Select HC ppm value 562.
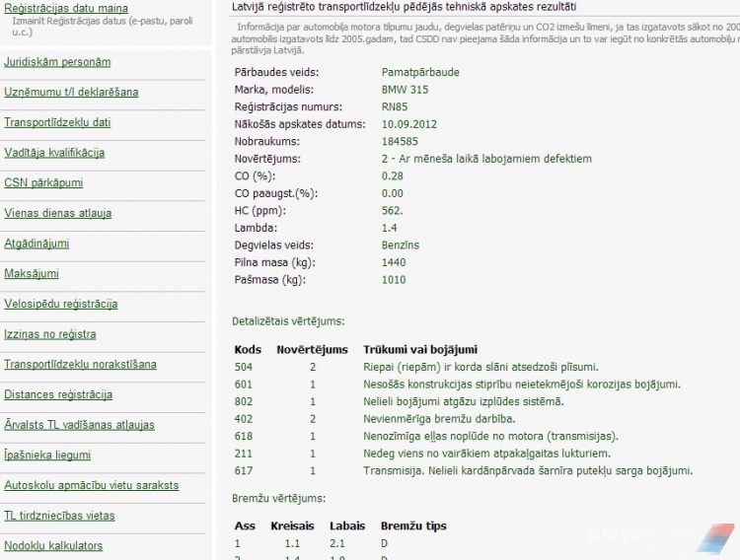This screenshot has height=560, width=740. pyautogui.click(x=392, y=211)
